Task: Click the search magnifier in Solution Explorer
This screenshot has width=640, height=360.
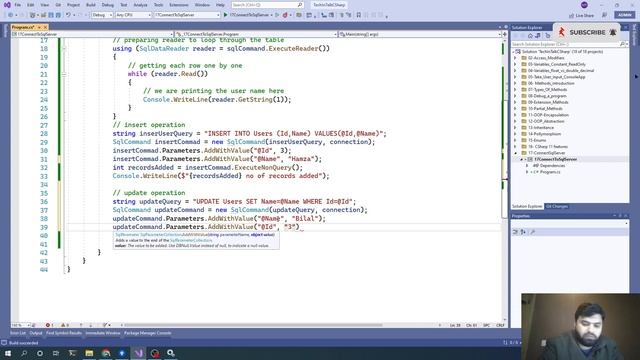Action: pos(622,44)
